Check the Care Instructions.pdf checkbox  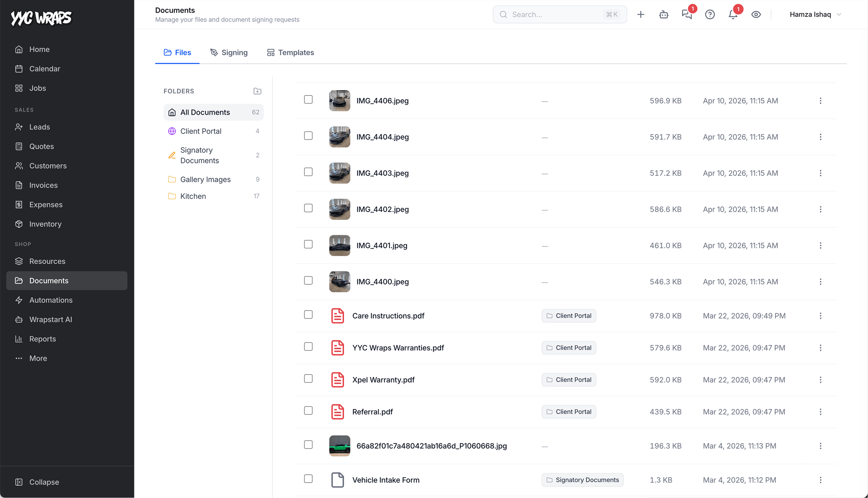tap(308, 315)
